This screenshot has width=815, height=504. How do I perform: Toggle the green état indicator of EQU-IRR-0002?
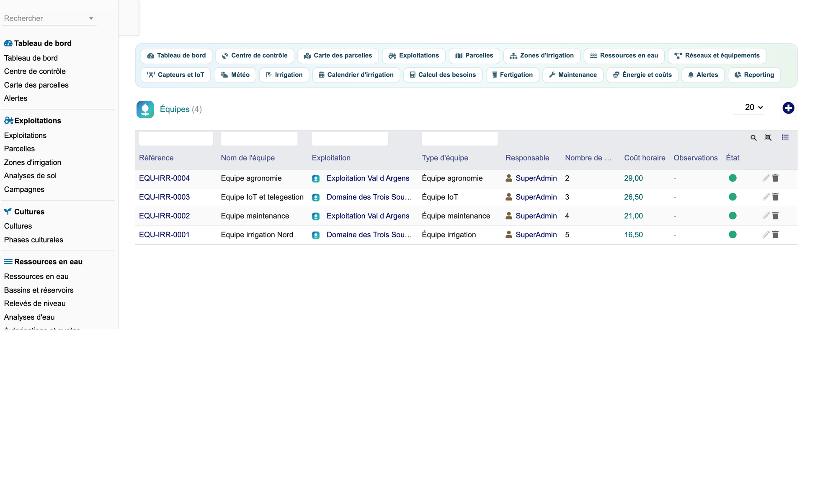pos(732,216)
